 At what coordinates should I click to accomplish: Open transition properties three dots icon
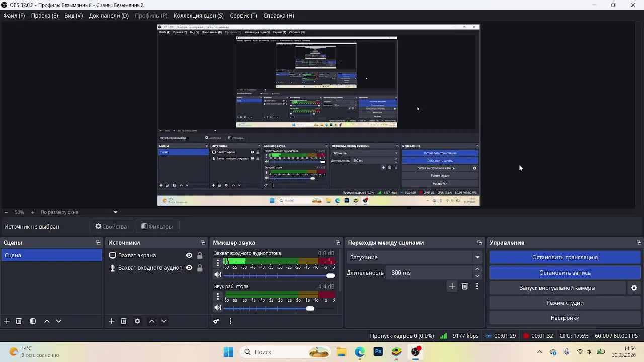point(477,286)
